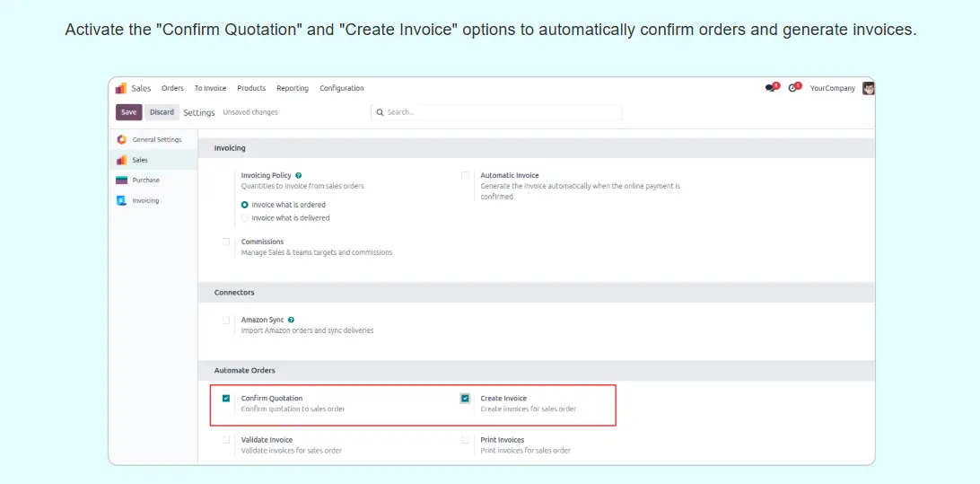Open the messages chat icon
Image resolution: width=980 pixels, height=484 pixels.
[770, 88]
